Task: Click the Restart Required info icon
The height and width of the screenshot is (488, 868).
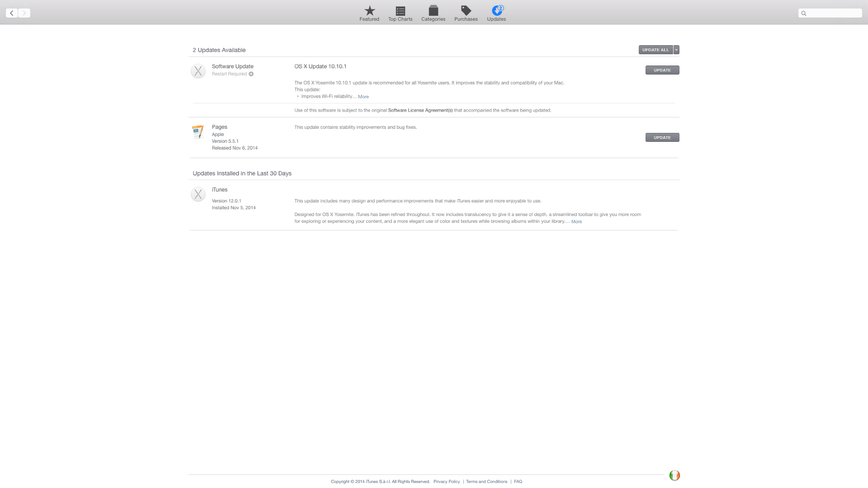Action: [x=251, y=74]
